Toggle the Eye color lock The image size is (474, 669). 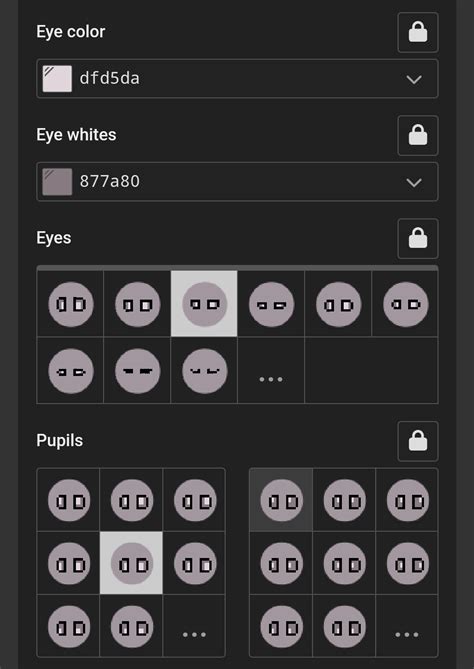click(418, 32)
